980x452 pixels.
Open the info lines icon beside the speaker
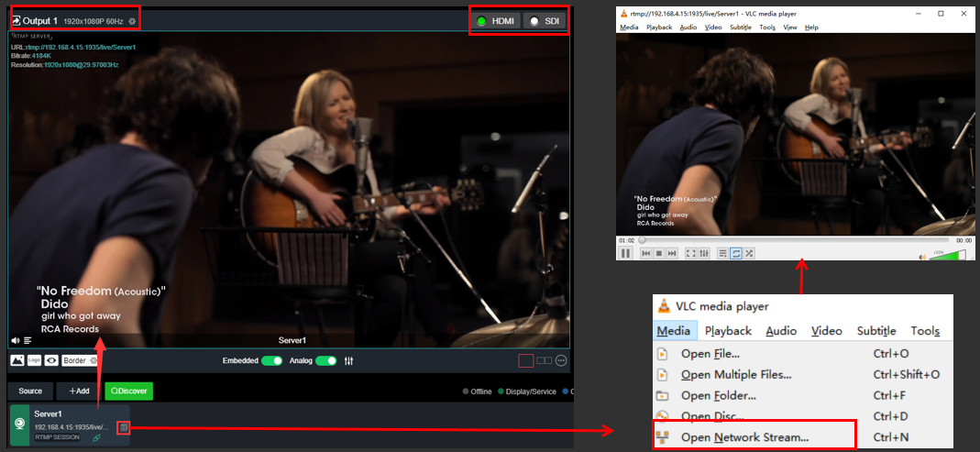(x=28, y=340)
